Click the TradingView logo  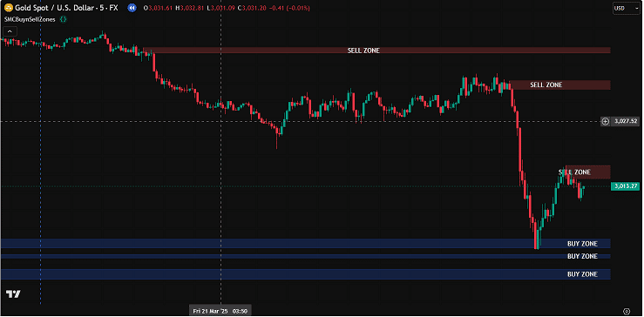(x=13, y=294)
